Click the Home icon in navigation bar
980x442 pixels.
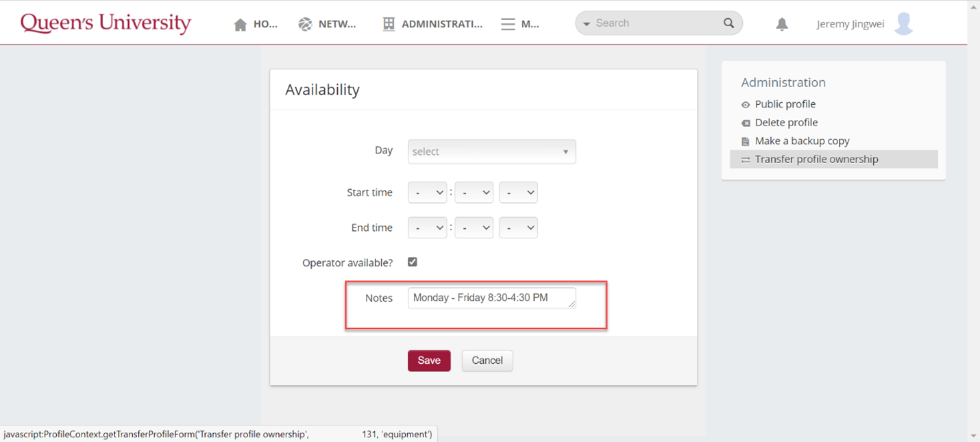coord(240,25)
